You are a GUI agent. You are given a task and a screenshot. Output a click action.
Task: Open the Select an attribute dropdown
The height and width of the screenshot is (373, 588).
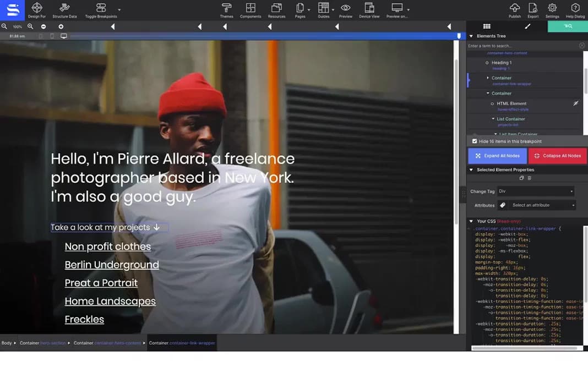[x=542, y=205]
